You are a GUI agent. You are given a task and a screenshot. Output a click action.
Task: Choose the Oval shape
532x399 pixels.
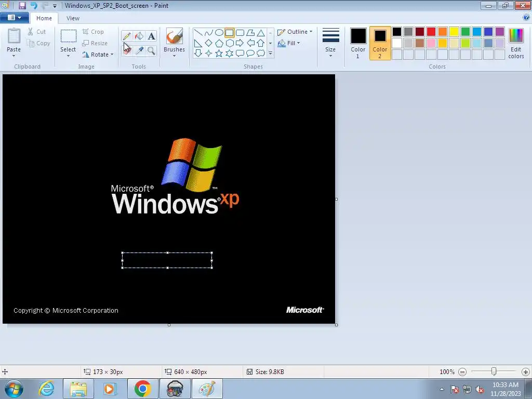219,33
